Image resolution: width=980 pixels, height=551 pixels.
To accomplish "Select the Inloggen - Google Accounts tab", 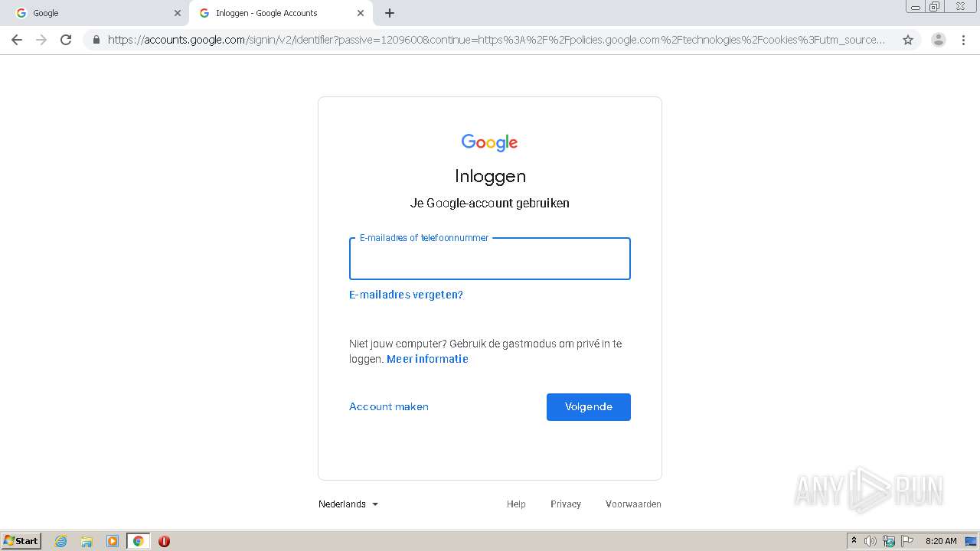I will tap(280, 13).
